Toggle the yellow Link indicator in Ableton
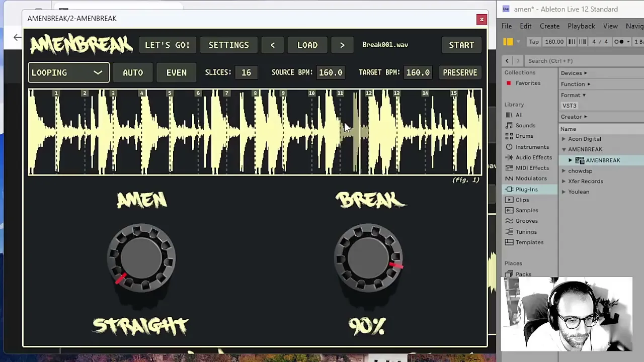Viewport: 644px width, 362px height. [x=508, y=42]
